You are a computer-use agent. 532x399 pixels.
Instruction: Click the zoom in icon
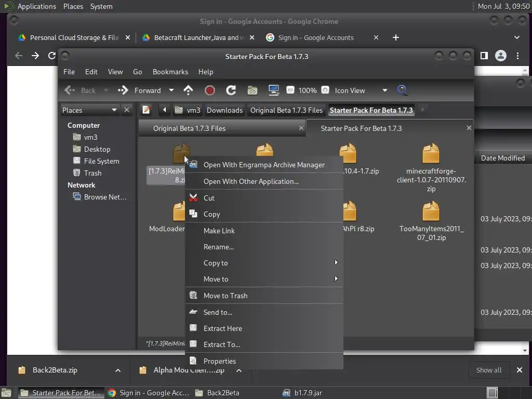point(325,90)
